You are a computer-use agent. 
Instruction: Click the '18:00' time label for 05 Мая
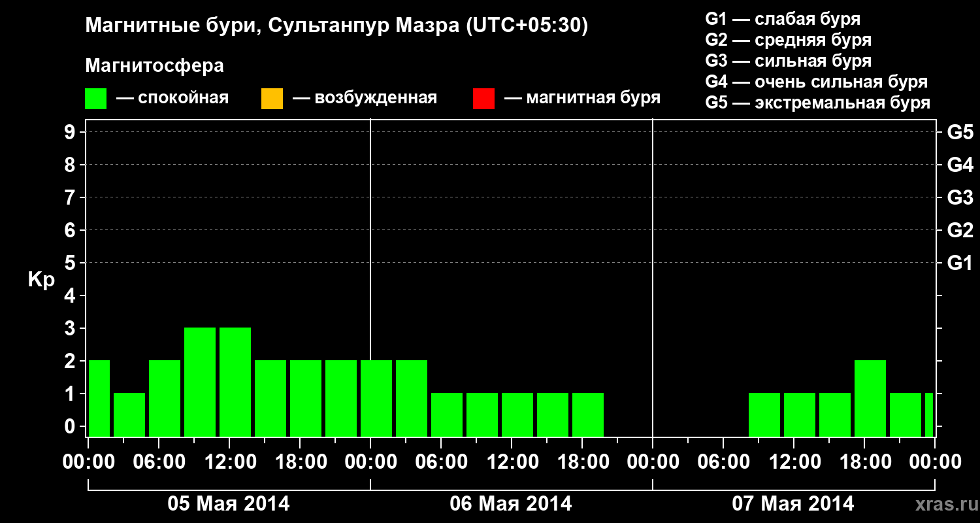pos(300,462)
